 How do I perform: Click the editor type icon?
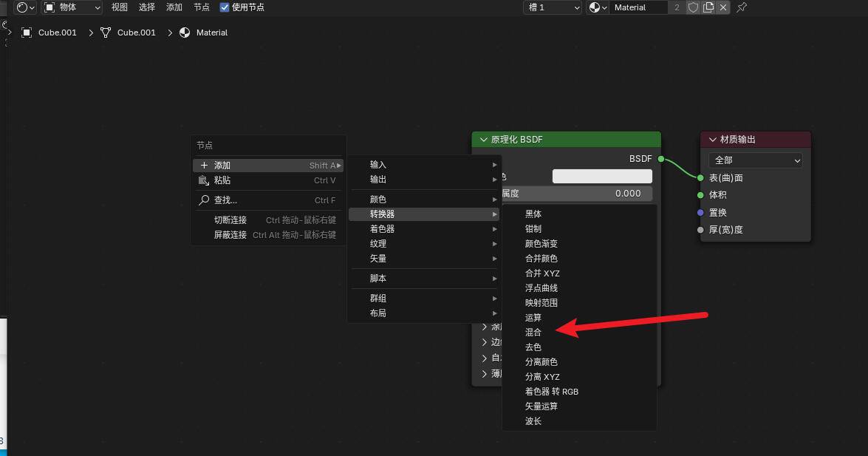click(25, 7)
